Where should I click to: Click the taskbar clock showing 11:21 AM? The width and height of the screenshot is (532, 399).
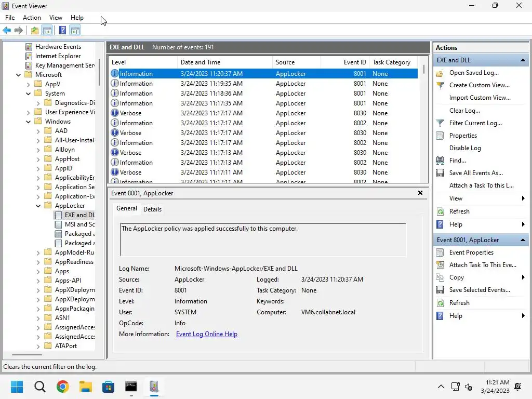495,387
